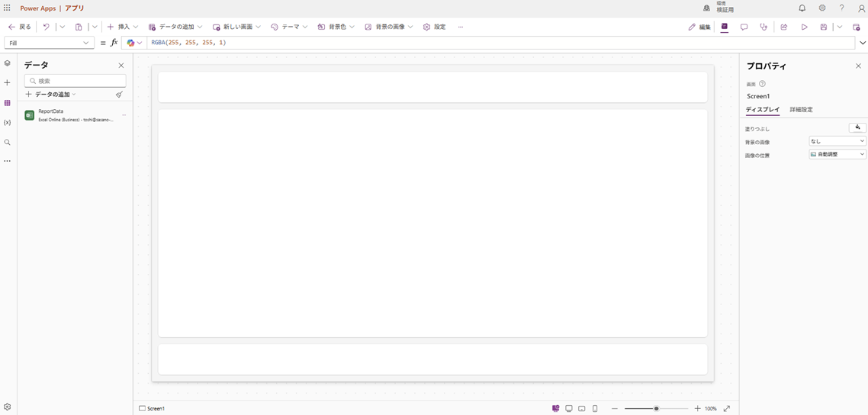
Task: Open the Tree view layers icon in sidebar
Action: tap(7, 63)
